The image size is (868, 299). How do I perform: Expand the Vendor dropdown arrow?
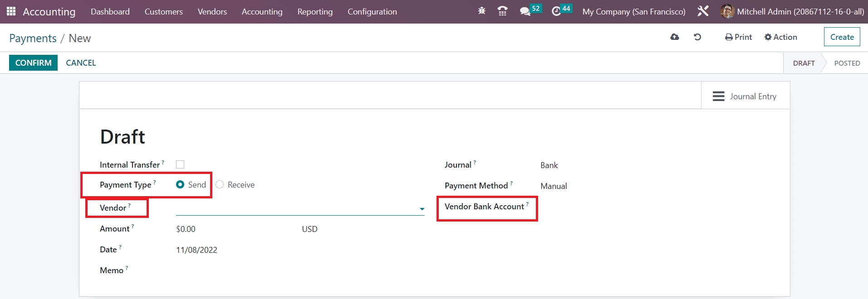tap(422, 209)
